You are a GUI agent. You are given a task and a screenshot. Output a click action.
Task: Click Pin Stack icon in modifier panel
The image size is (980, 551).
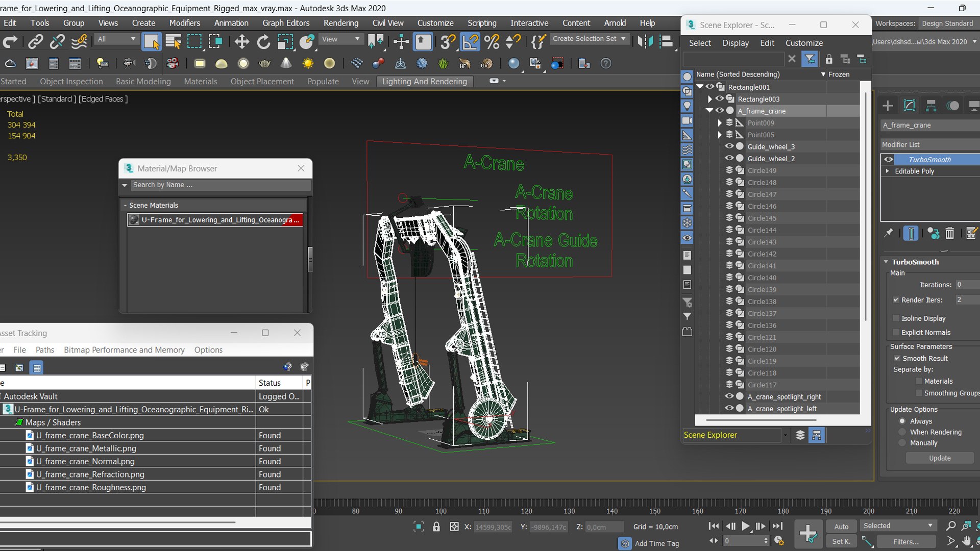click(889, 233)
